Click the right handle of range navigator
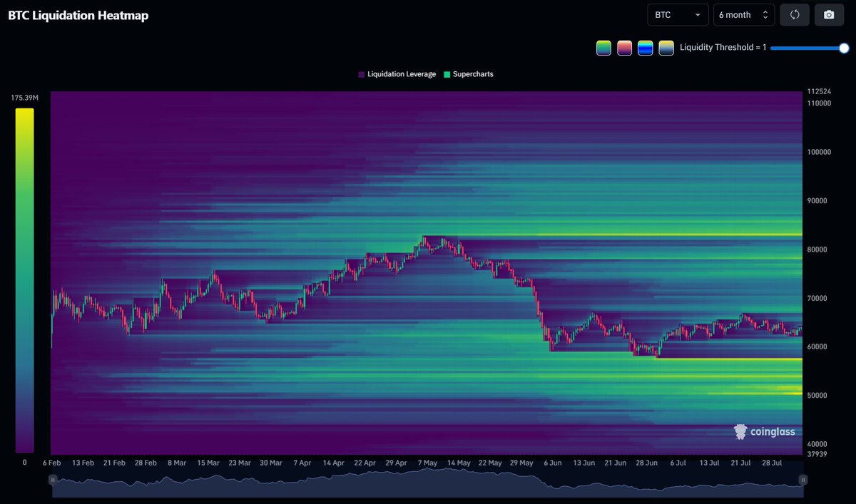Viewport: 856px width, 504px height. [x=802, y=480]
